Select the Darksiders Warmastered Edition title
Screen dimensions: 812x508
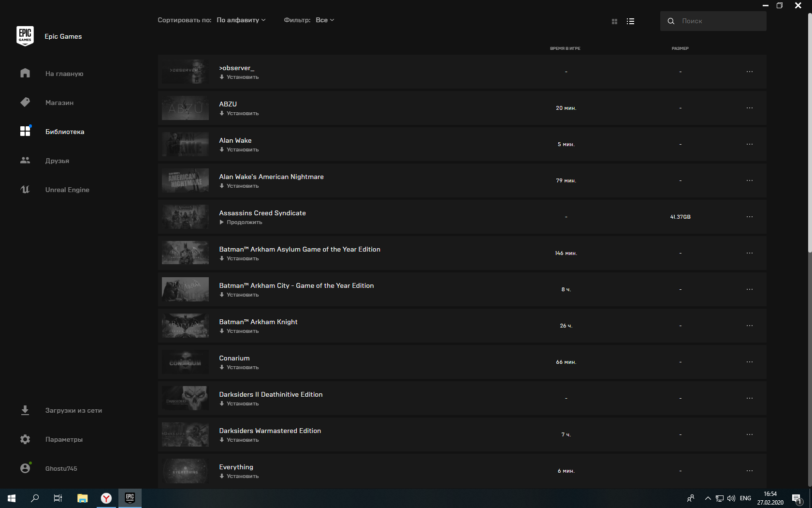270,431
